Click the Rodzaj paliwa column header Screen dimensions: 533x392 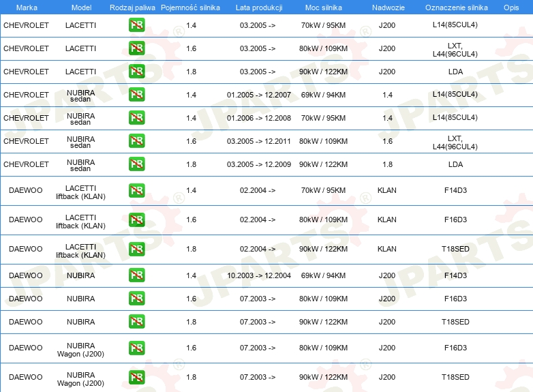(132, 7)
